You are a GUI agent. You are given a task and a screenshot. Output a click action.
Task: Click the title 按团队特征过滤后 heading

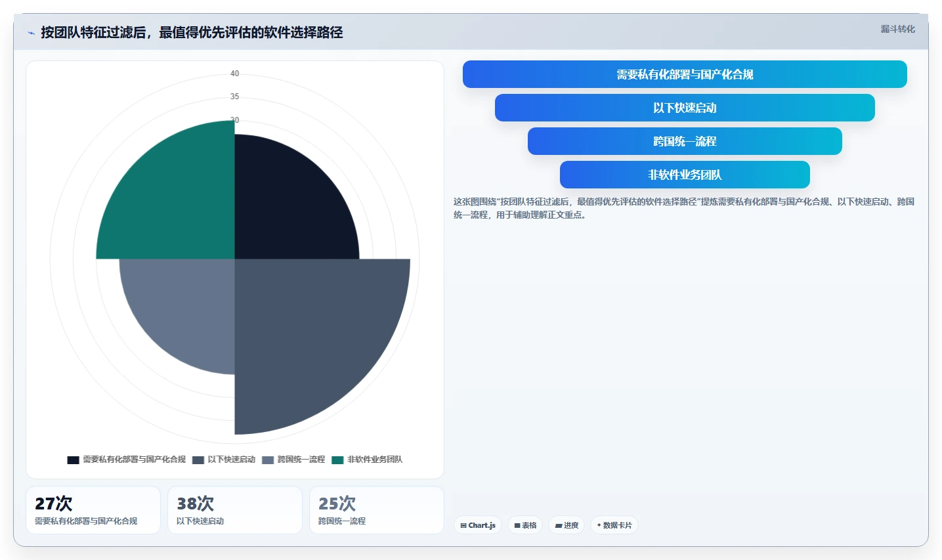click(x=192, y=32)
